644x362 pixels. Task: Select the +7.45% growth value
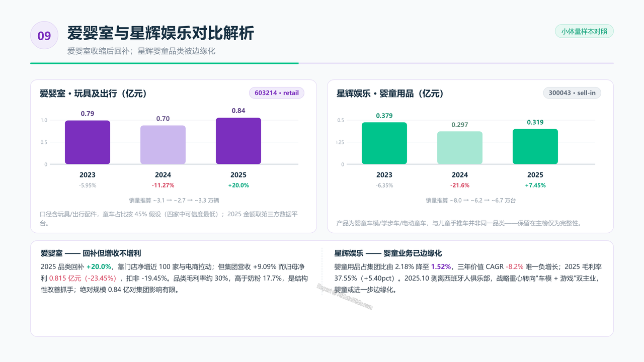coord(535,186)
